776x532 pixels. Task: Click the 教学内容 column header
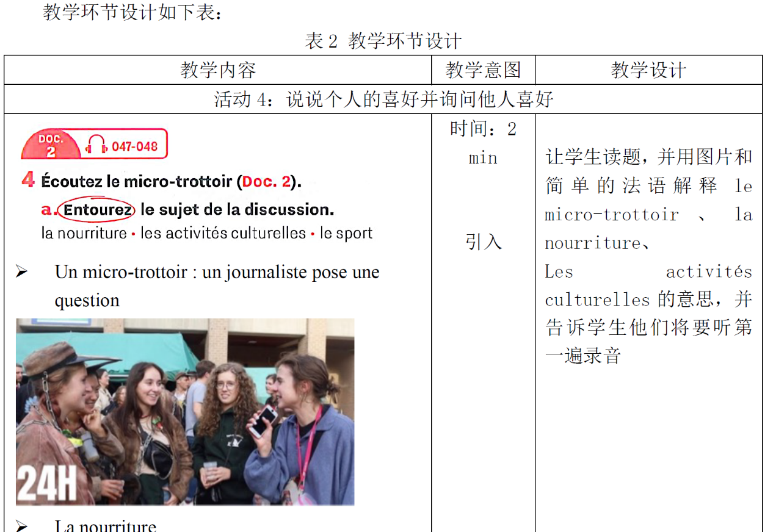218,70
